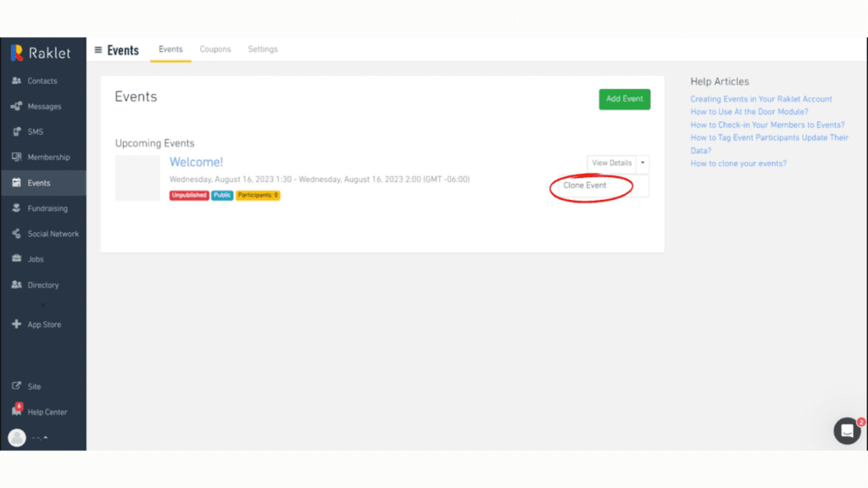Go to SMS in the sidebar
Screen dimensions: 868x488
pos(36,131)
